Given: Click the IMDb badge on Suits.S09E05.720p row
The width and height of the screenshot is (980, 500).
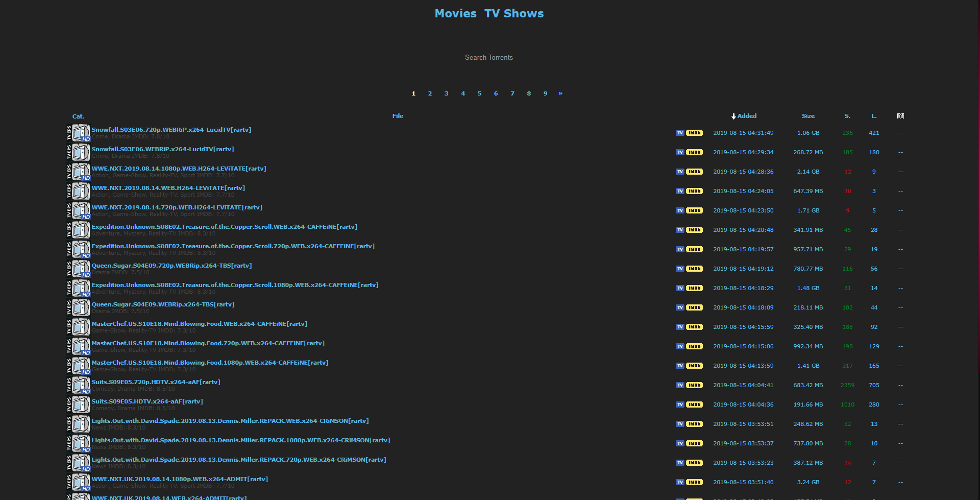Looking at the screenshot, I should click(x=694, y=385).
